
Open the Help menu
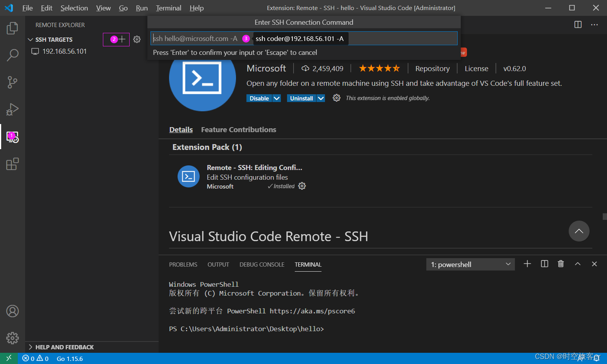(x=197, y=8)
